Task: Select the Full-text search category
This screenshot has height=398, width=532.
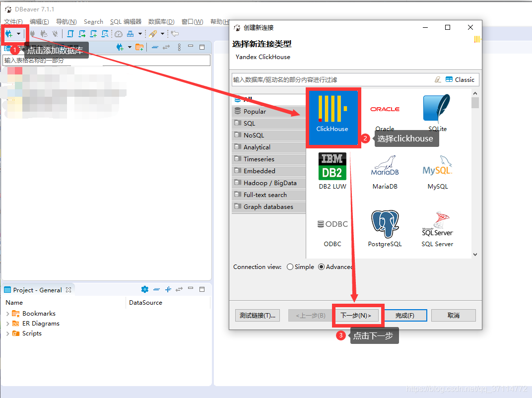Action: tap(268, 195)
